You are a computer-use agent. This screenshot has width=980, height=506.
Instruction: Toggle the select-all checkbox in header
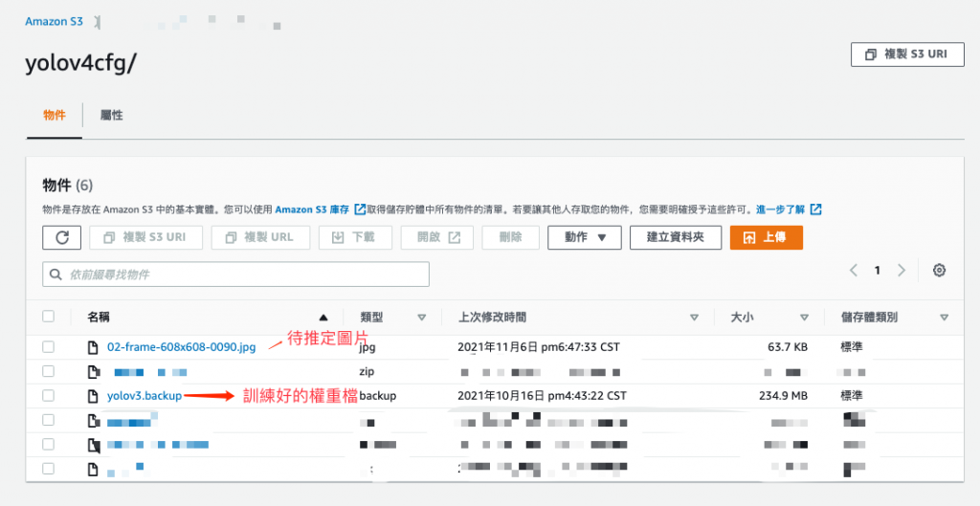coord(48,316)
